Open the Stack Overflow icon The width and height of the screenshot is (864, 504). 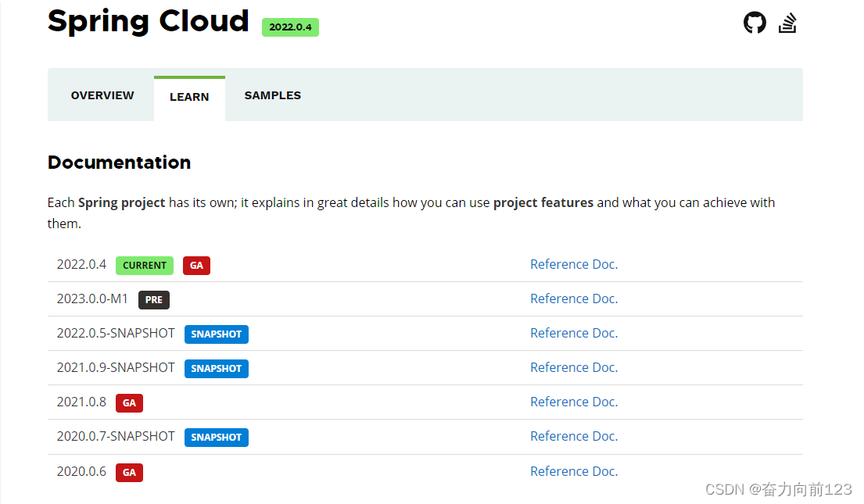787,23
